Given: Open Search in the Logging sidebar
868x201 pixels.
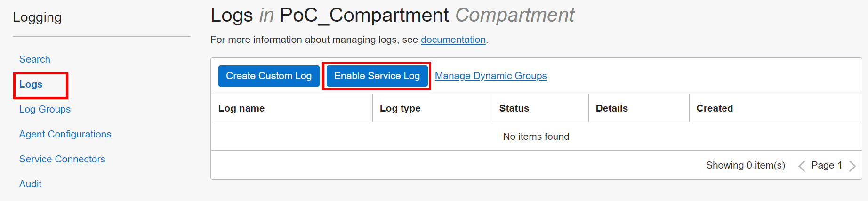Looking at the screenshot, I should (x=34, y=59).
